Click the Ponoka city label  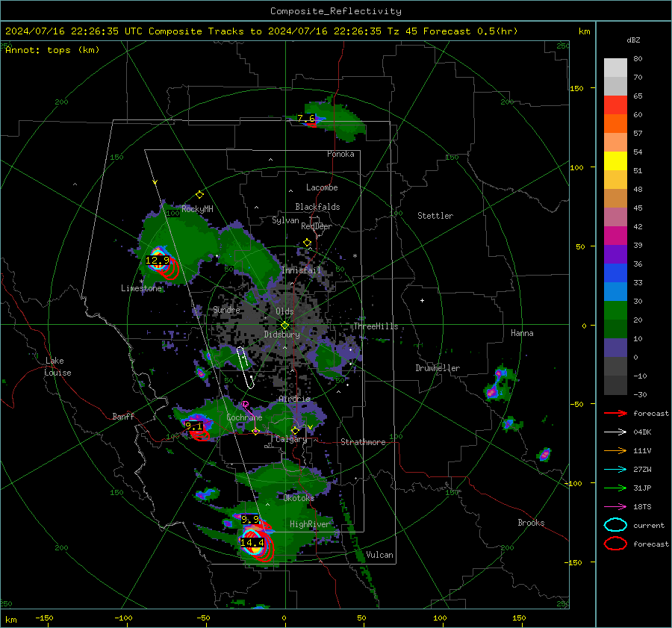point(340,154)
